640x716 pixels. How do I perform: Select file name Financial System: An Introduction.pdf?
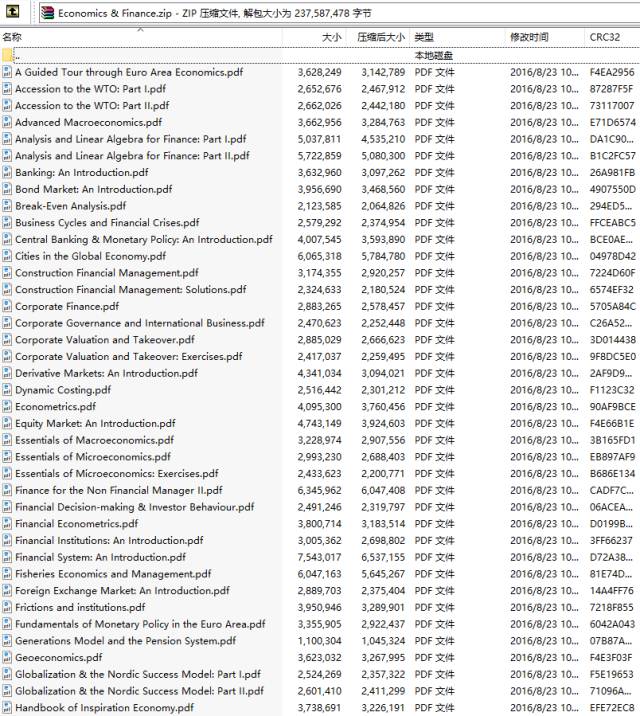(x=100, y=557)
